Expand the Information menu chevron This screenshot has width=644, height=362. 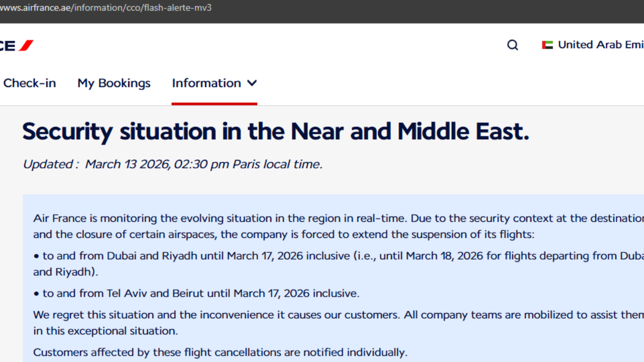click(252, 83)
